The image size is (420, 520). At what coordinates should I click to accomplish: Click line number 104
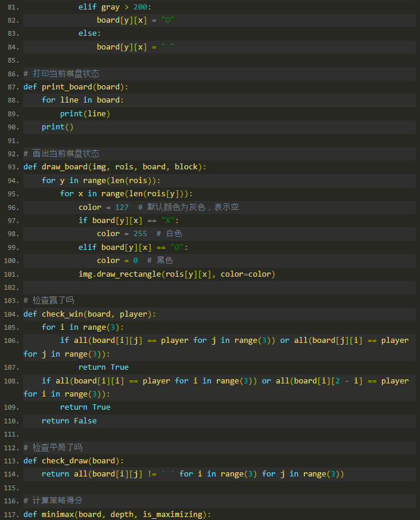point(11,314)
